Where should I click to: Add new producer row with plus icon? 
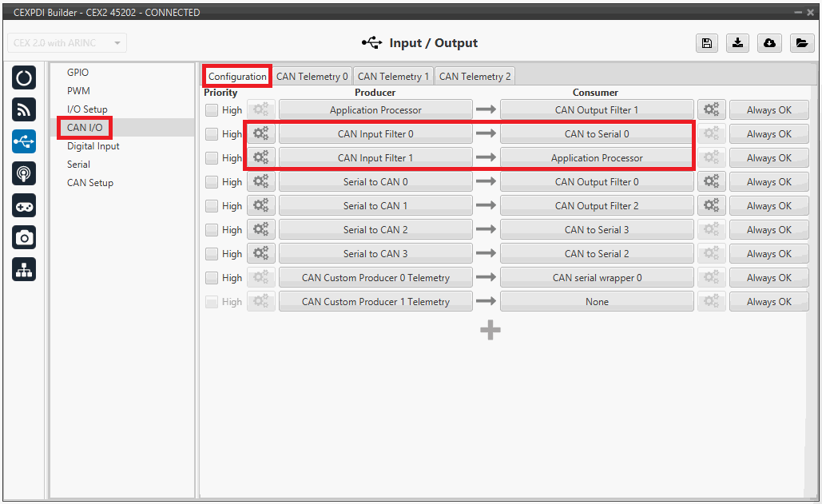tap(490, 330)
